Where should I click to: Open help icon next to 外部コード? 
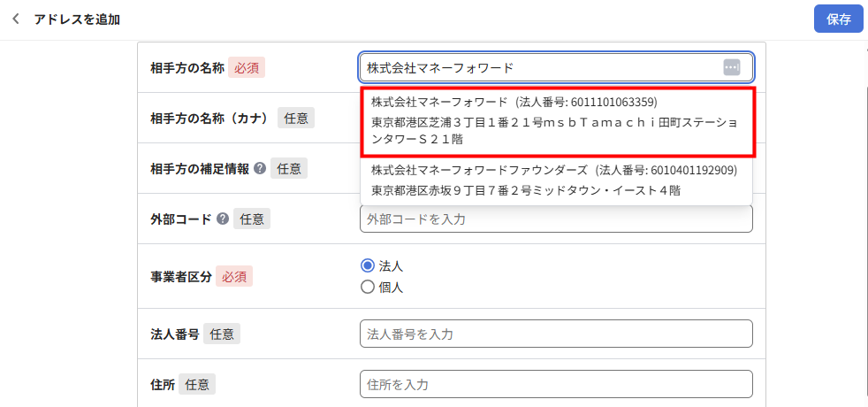click(223, 219)
